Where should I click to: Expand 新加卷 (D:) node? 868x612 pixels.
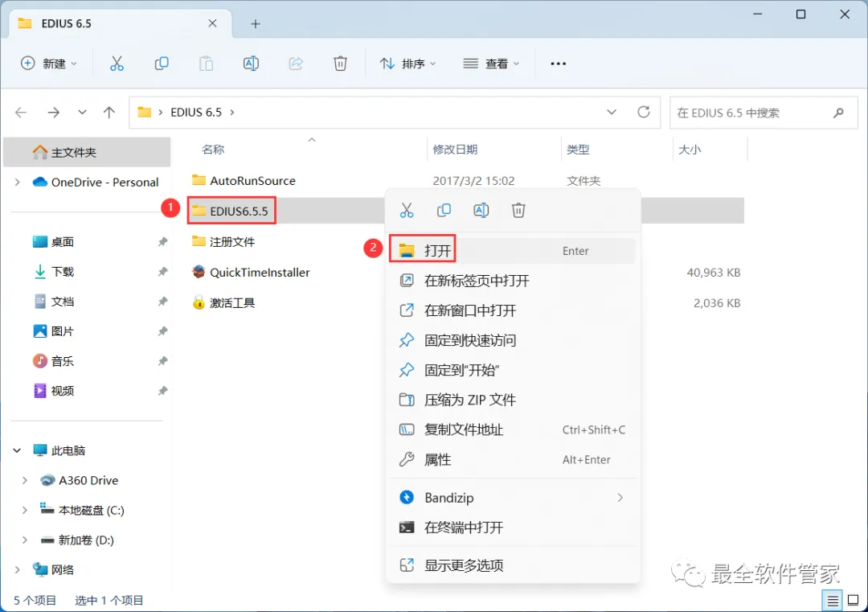(x=24, y=540)
